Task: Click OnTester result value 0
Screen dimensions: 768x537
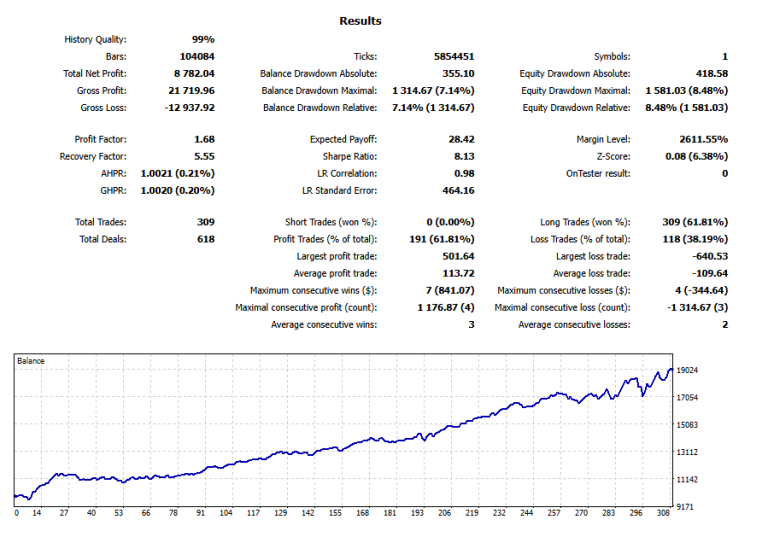Action: (x=725, y=174)
